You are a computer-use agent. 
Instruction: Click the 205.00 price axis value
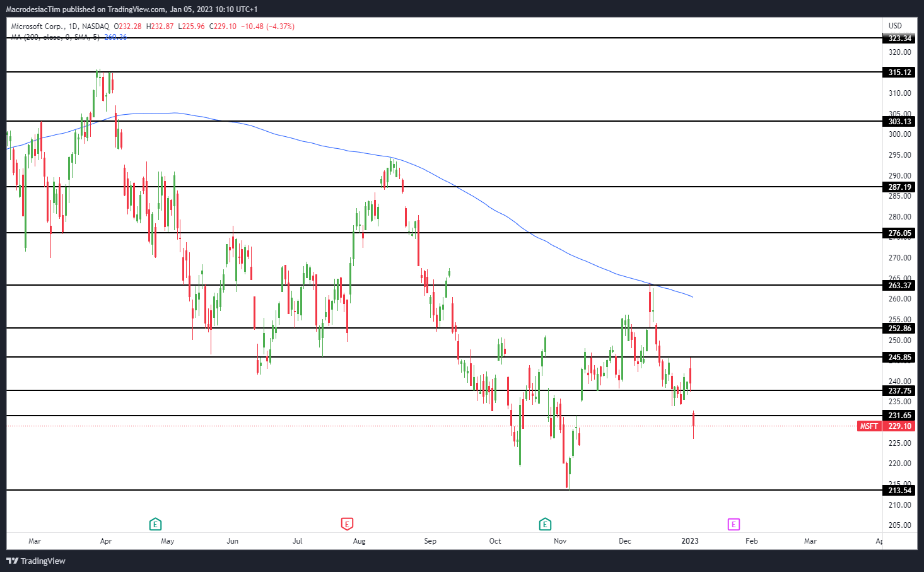(899, 525)
